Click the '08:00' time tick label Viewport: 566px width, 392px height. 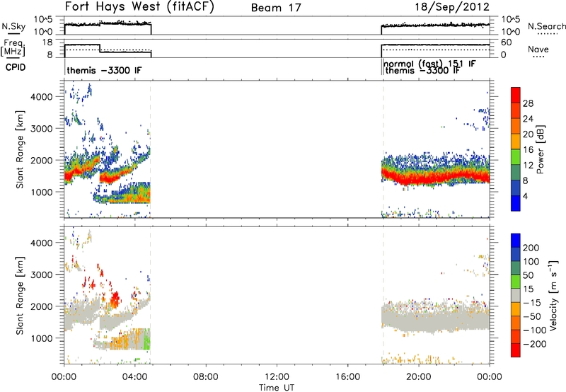coord(206,377)
